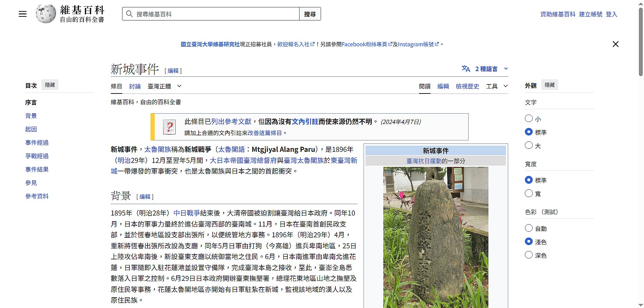
Task: Hide the 目次 table of contents
Action: point(50,85)
